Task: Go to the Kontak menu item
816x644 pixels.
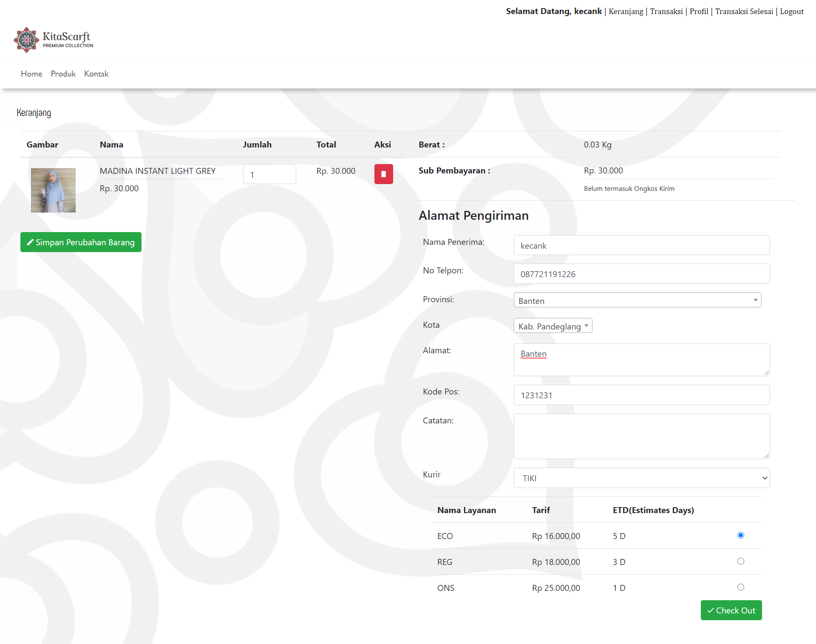Action: [x=96, y=74]
